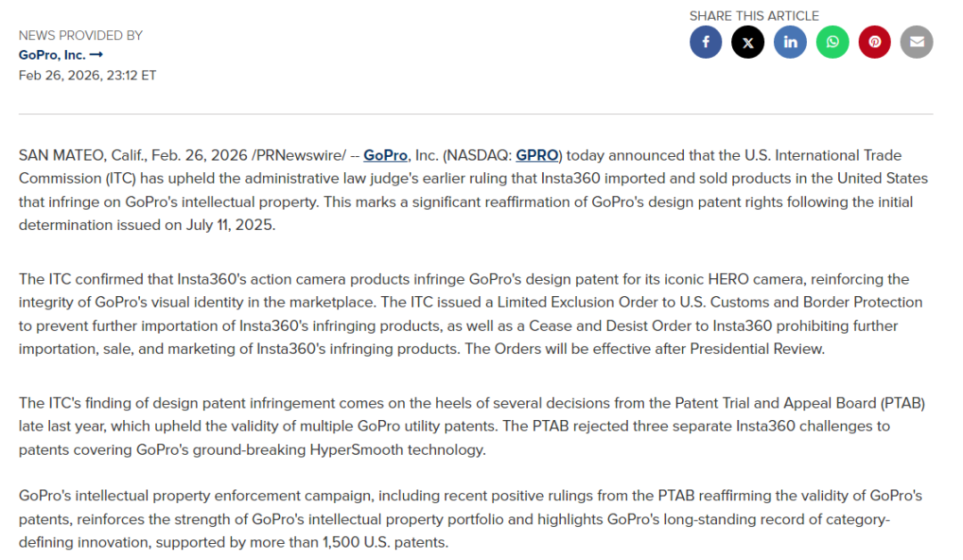Click the Feb 26, 2026, 23:12 ET timestamp
The image size is (963, 560).
(87, 75)
